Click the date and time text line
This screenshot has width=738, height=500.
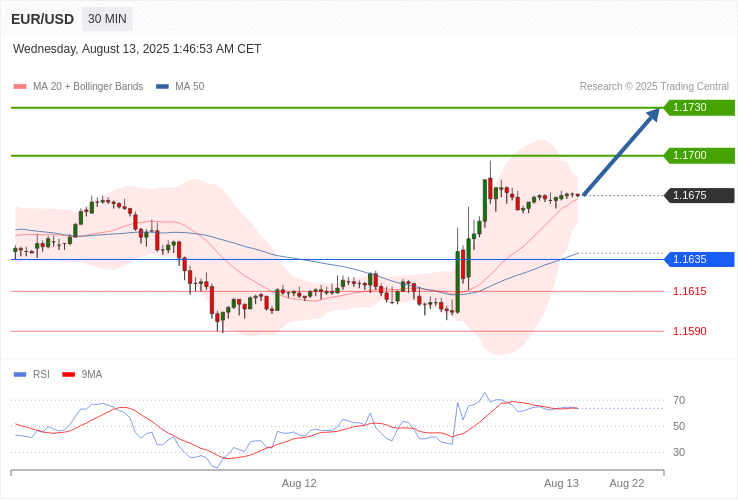[137, 49]
